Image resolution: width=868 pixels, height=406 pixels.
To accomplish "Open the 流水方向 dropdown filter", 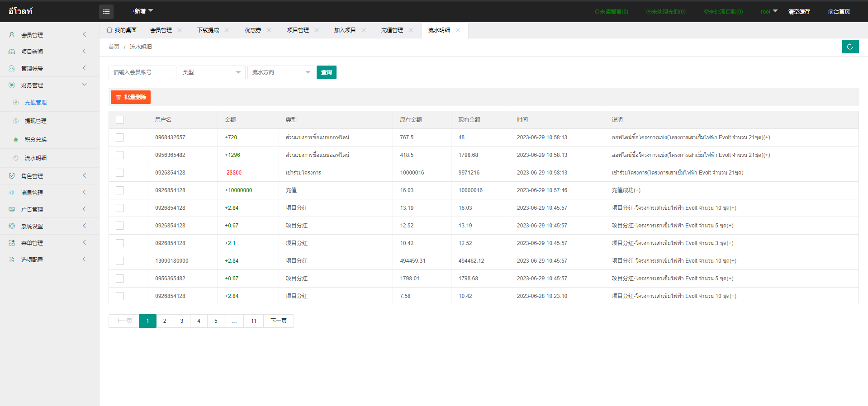I will click(x=281, y=72).
